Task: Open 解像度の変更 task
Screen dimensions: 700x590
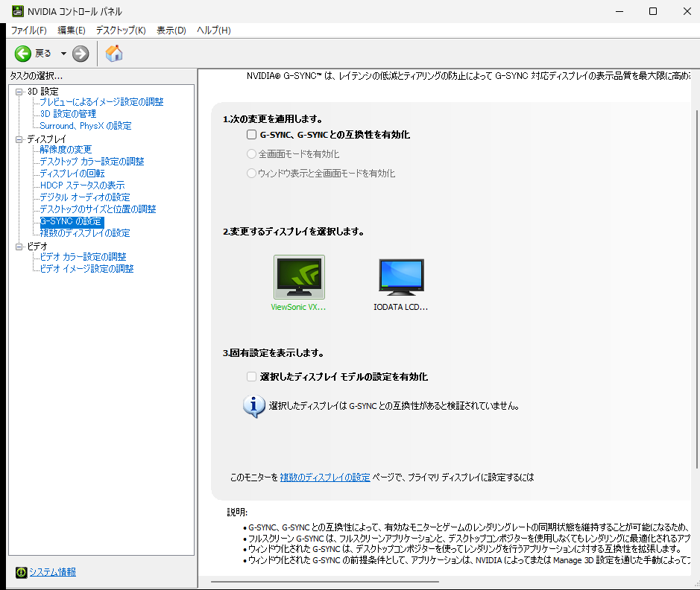Action: (x=66, y=150)
